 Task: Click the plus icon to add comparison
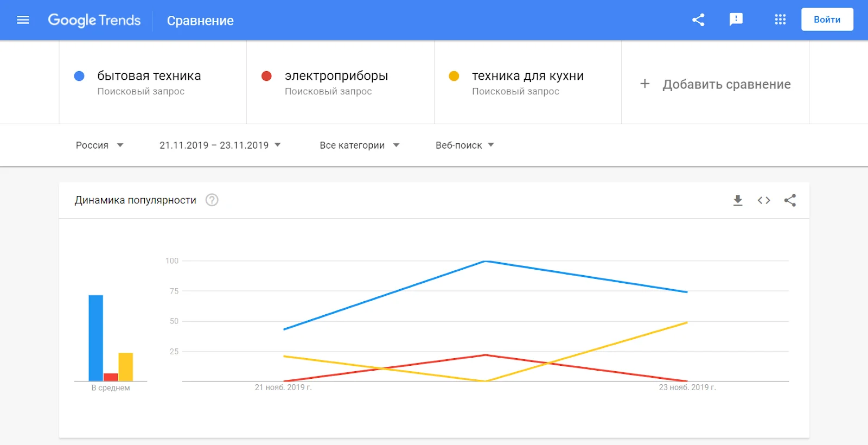click(644, 84)
